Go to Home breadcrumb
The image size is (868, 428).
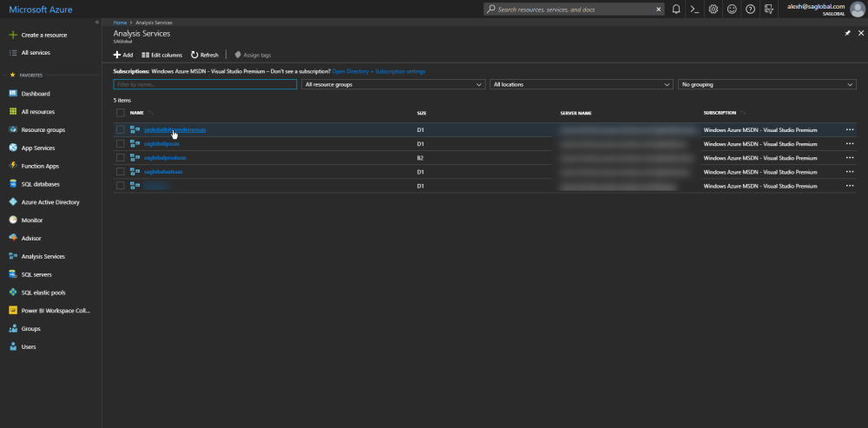click(120, 23)
